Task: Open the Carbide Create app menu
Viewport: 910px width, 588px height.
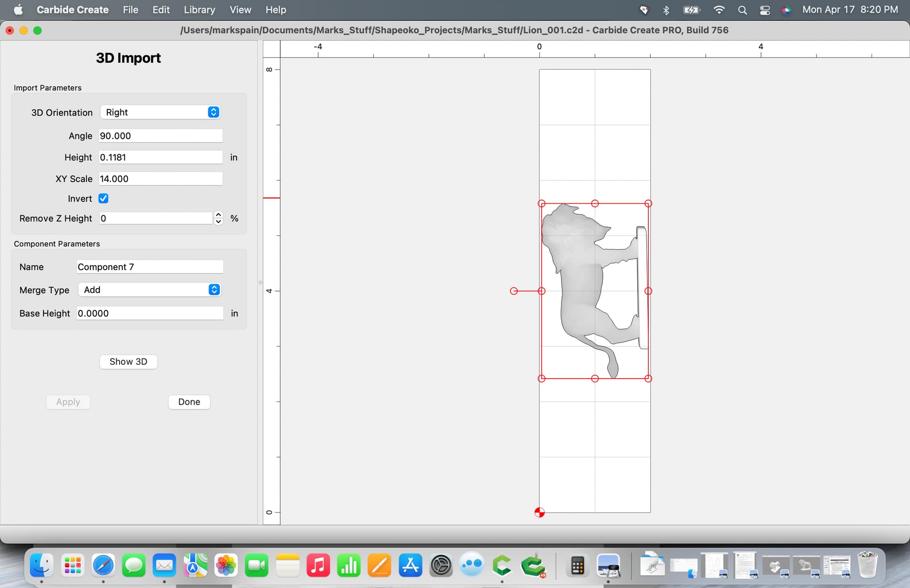Action: point(73,9)
